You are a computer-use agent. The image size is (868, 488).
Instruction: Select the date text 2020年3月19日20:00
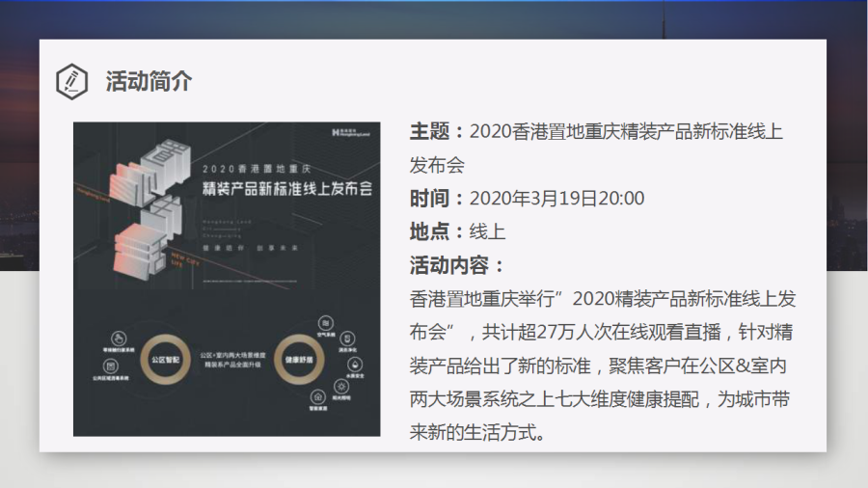coord(556,198)
